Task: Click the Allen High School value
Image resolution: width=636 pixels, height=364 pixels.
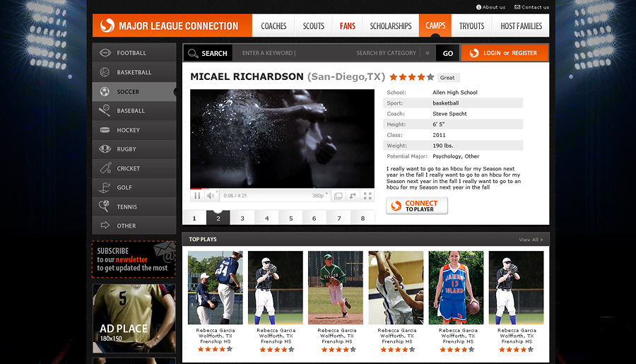Action: coord(454,93)
